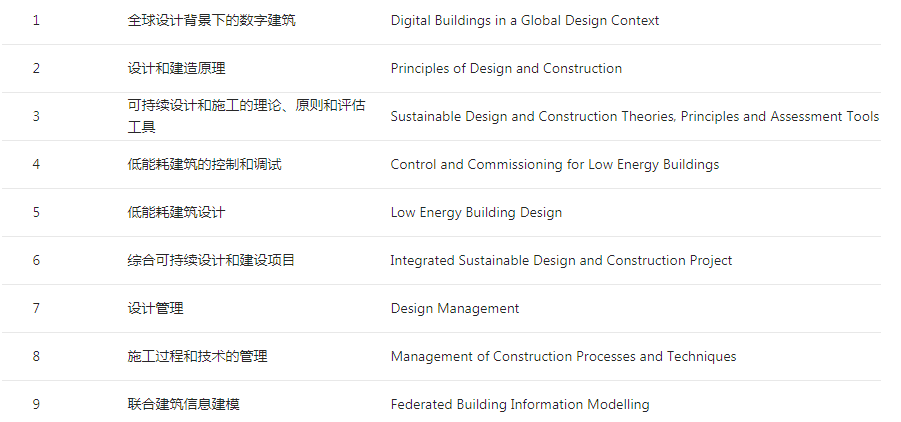
Task: Click 'Integrated Sustainable Design and Construction Project'
Action: coord(561,261)
